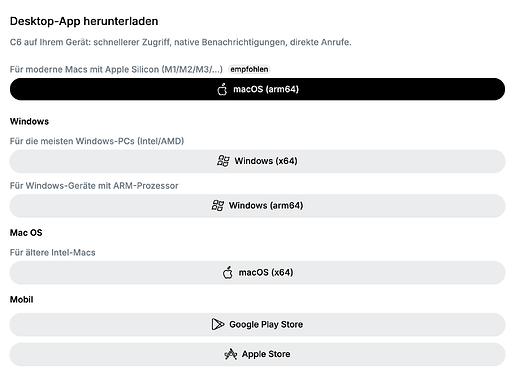The height and width of the screenshot is (375, 514).
Task: Select the Mac OS section heading
Action: coord(26,233)
